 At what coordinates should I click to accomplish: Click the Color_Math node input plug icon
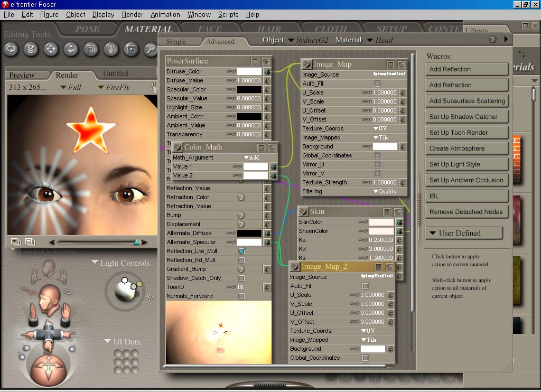[178, 147]
